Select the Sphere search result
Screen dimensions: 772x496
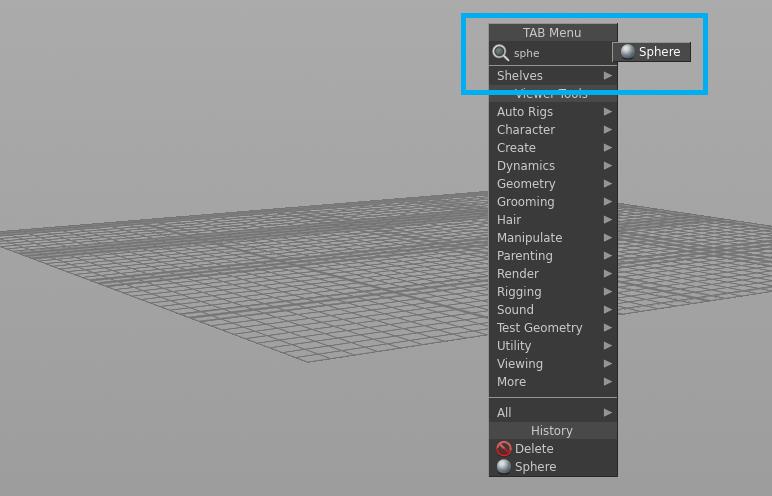coord(652,52)
